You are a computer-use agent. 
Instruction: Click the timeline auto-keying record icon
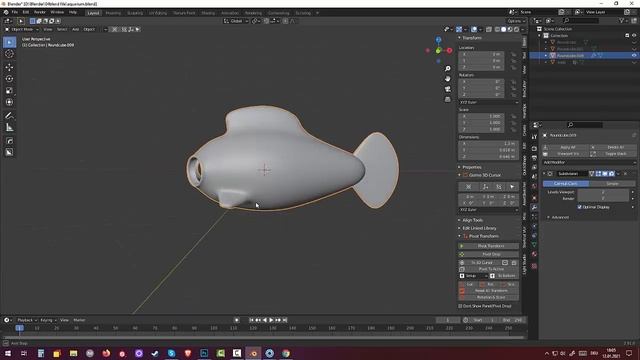coord(236,320)
